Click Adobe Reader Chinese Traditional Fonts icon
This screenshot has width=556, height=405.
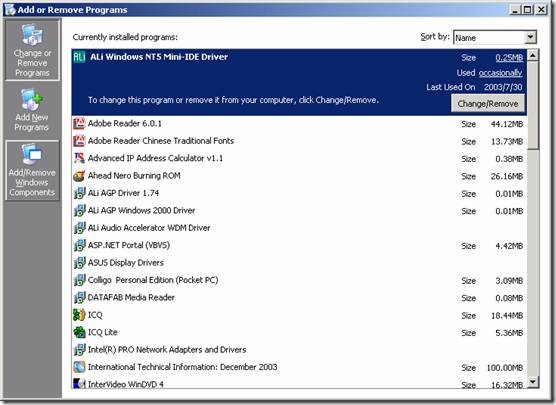pos(79,141)
